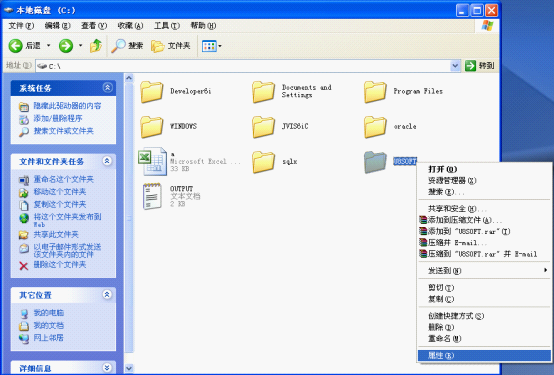This screenshot has height=375, width=554.
Task: Click Go (转到) button beside address bar
Action: (480, 66)
